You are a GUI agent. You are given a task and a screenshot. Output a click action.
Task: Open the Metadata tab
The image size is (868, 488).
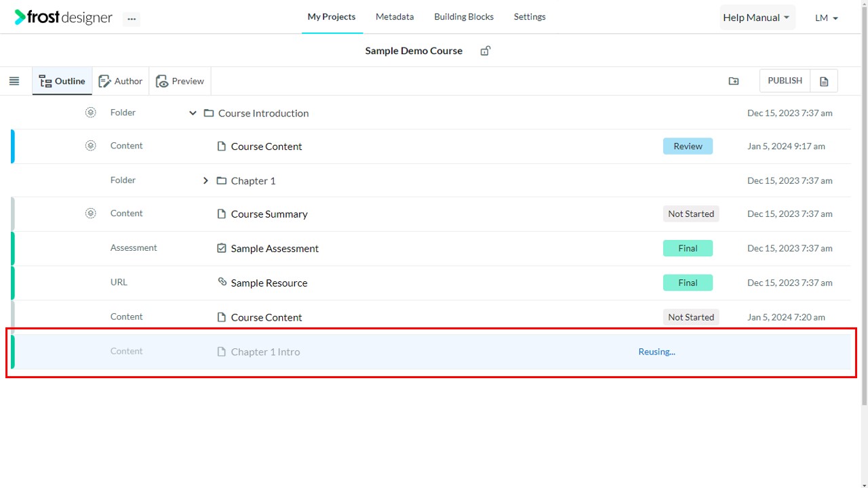coord(395,17)
